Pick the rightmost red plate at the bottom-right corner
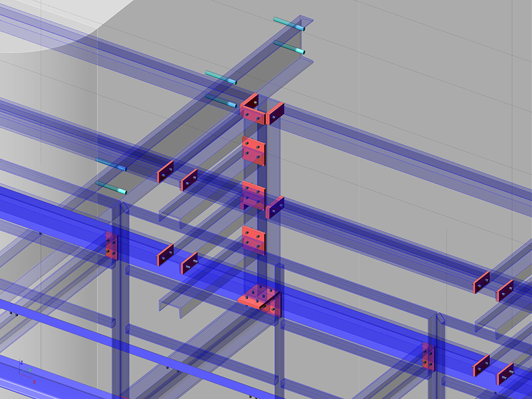This screenshot has height=399, width=532. pyautogui.click(x=505, y=374)
